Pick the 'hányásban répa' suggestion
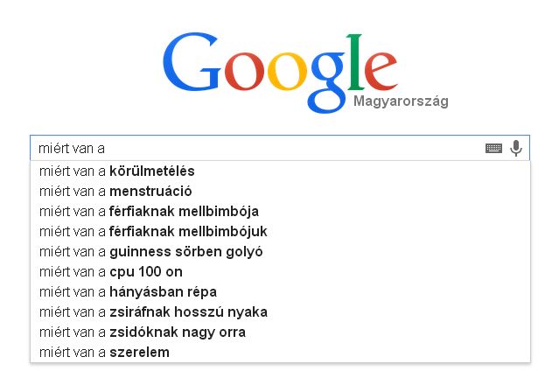The width and height of the screenshot is (559, 392). [x=128, y=291]
